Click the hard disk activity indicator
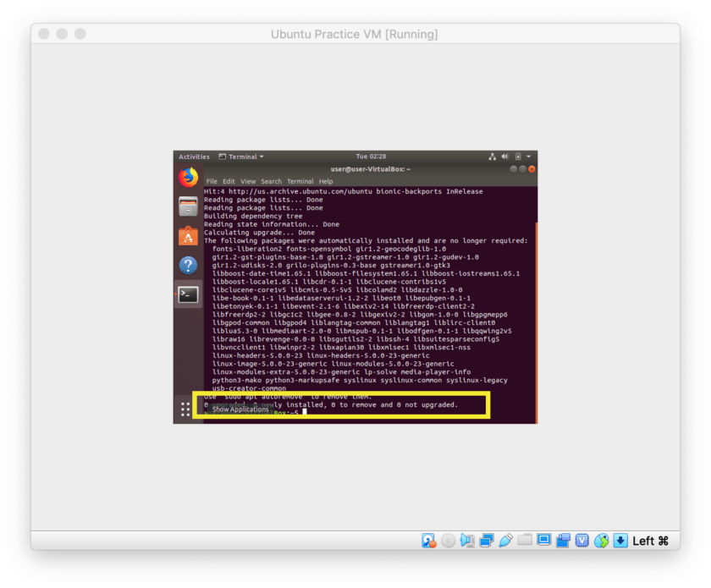711x588 pixels. pyautogui.click(x=428, y=541)
